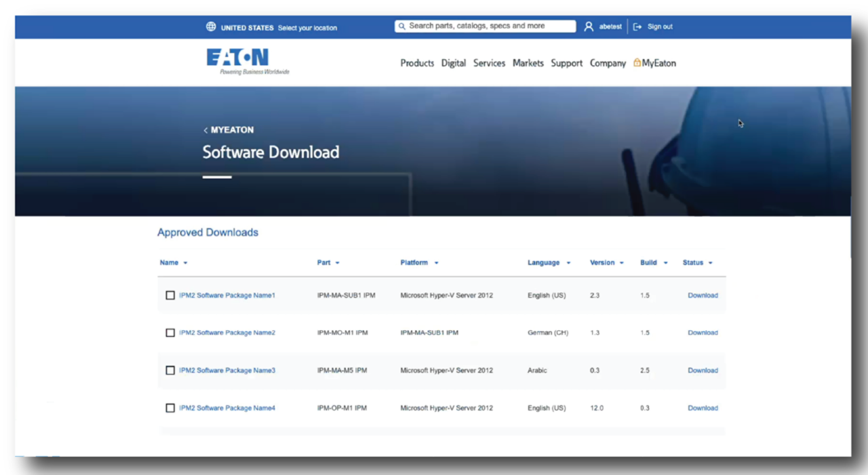
Task: Open the Status column dropdown
Action: (x=710, y=263)
